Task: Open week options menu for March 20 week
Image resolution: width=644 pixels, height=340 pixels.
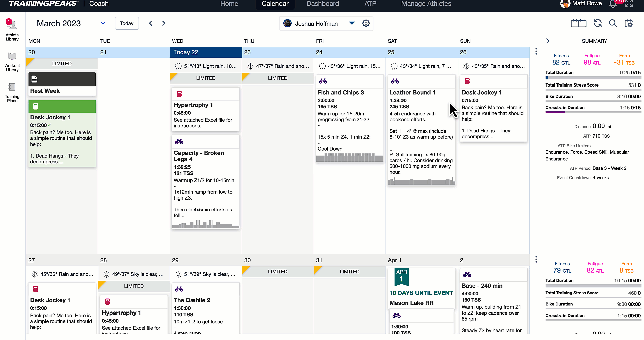Action: pyautogui.click(x=536, y=51)
